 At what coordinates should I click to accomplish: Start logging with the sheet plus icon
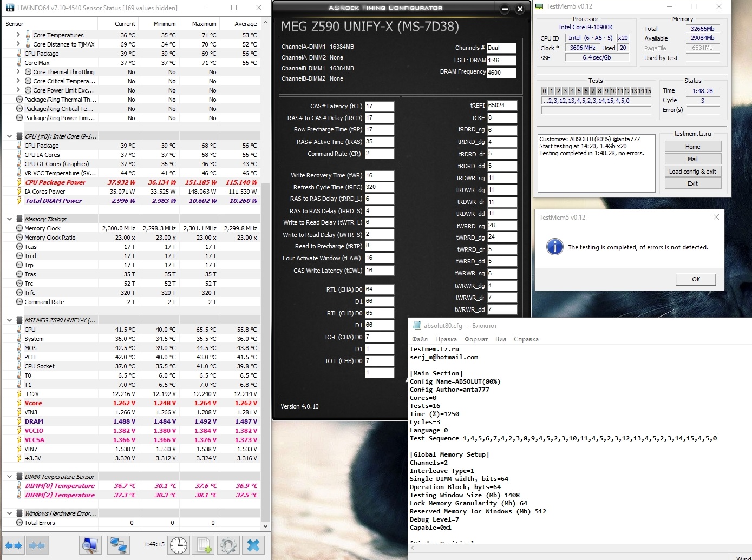click(204, 545)
